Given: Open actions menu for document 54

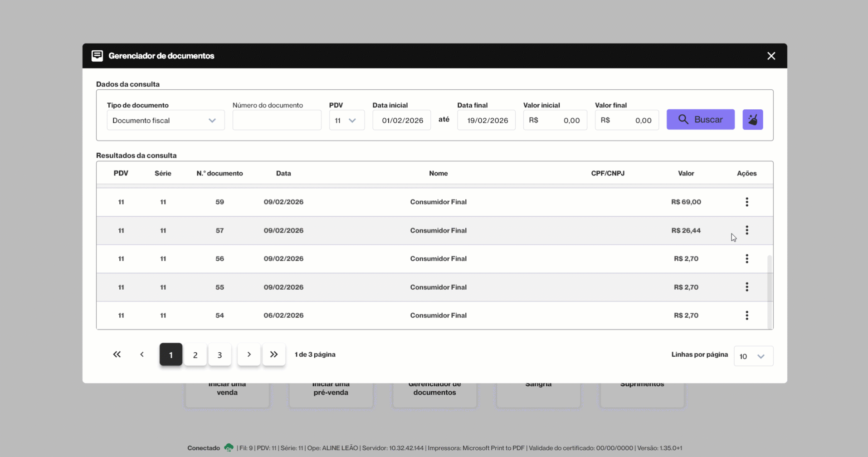Looking at the screenshot, I should point(746,316).
